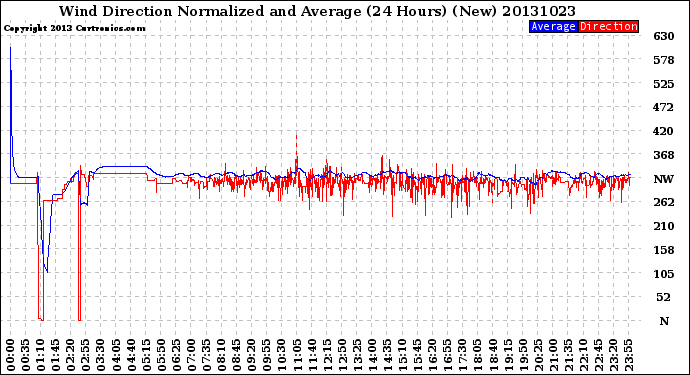Click the 14:35 time axis label
Image resolution: width=690 pixels, height=375 pixels.
pyautogui.click(x=387, y=355)
